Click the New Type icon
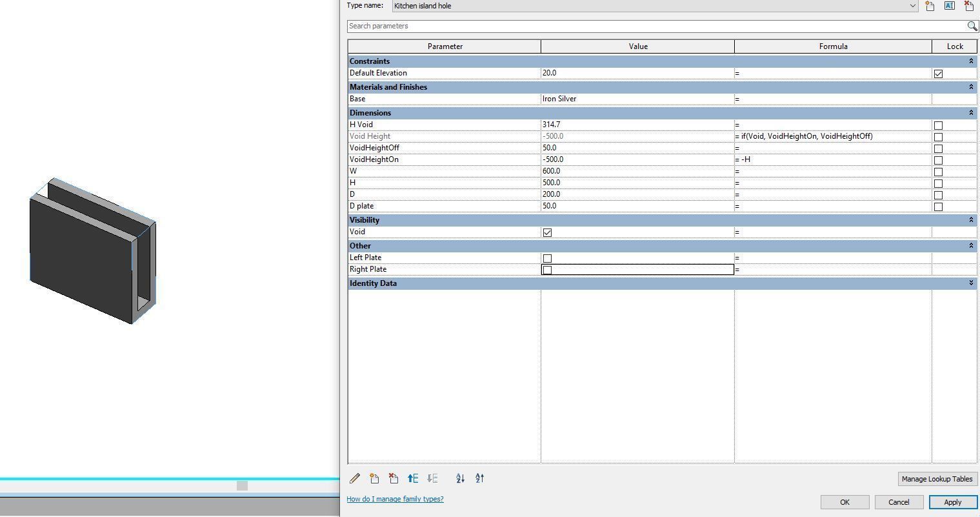 930,6
